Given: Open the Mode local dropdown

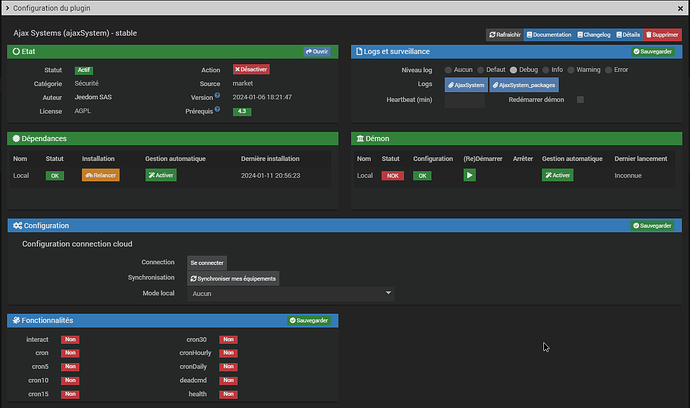Looking at the screenshot, I should [x=290, y=294].
